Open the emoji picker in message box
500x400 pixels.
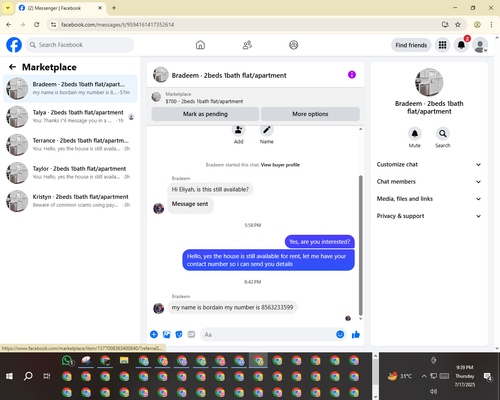pyautogui.click(x=340, y=334)
